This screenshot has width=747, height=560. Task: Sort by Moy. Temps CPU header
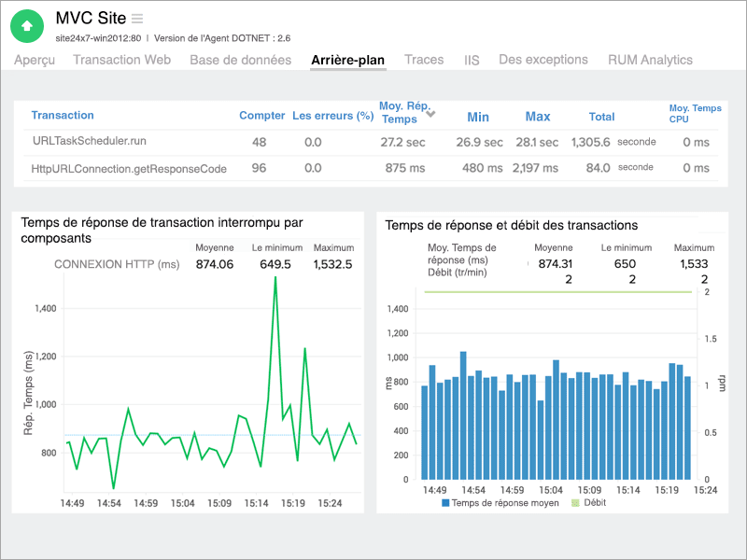click(x=695, y=114)
